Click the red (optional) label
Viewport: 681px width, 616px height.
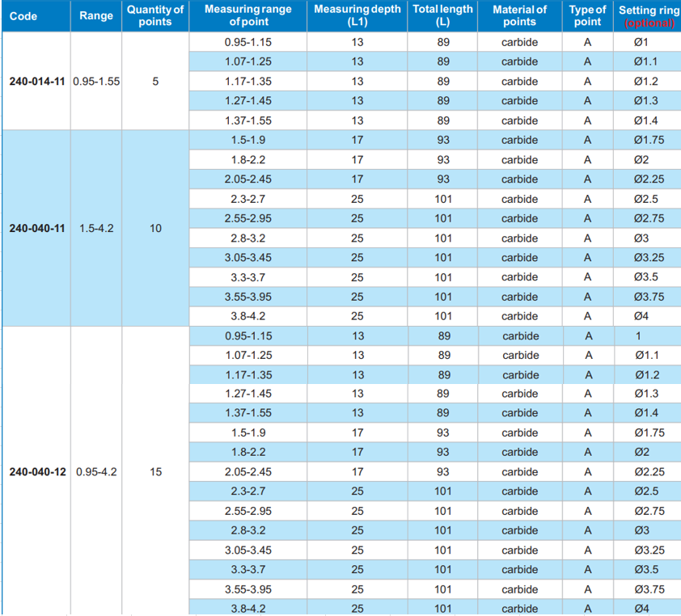point(649,23)
